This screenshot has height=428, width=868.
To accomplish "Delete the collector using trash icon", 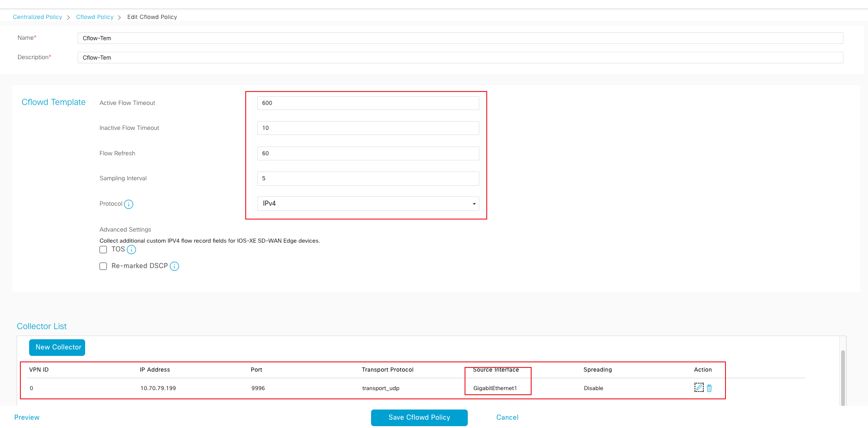I will (709, 388).
